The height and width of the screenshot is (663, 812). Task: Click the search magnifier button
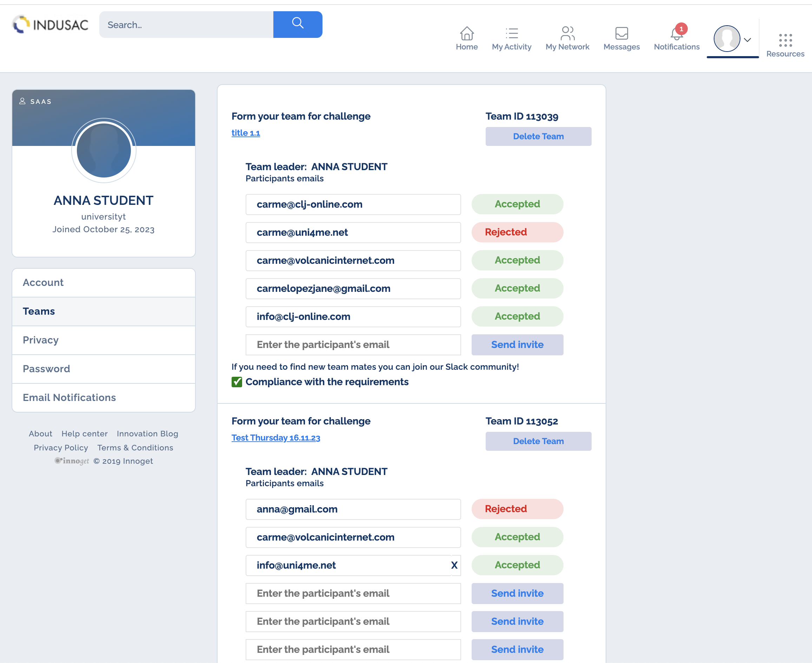point(298,24)
